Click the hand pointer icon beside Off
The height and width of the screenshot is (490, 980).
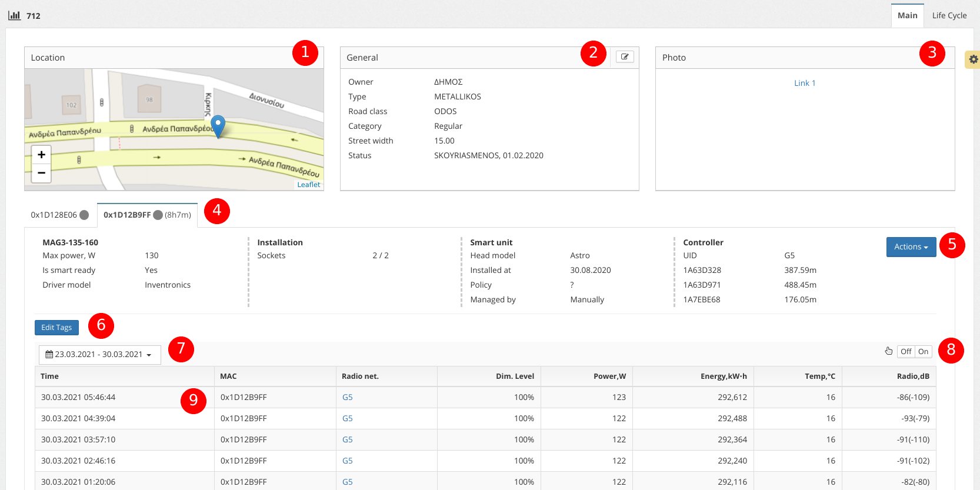888,351
